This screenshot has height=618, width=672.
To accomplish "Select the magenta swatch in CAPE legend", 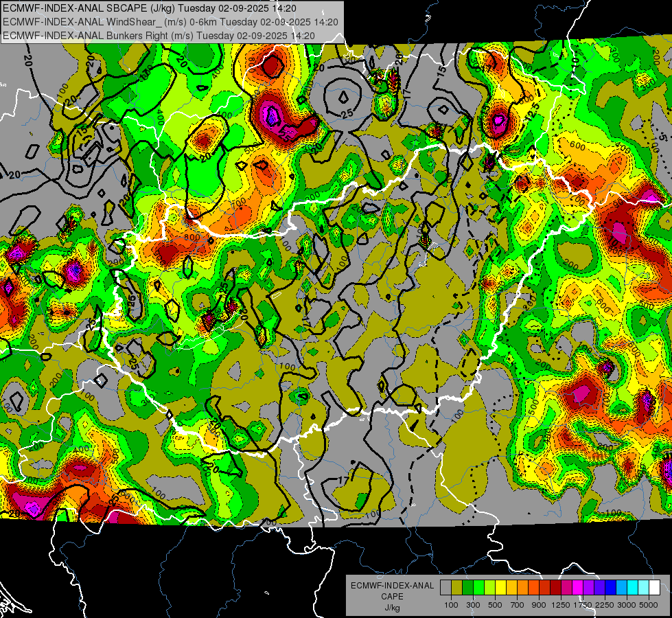I will [x=578, y=587].
